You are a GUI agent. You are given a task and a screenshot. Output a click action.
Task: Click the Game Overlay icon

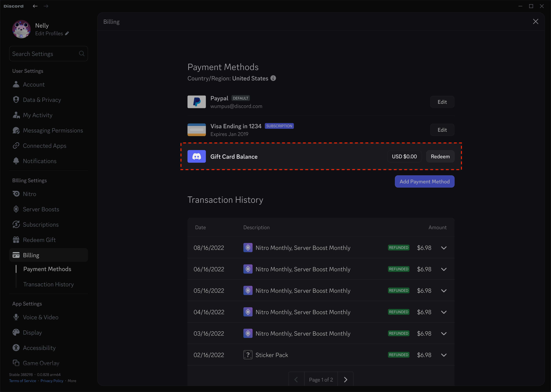tap(16, 363)
